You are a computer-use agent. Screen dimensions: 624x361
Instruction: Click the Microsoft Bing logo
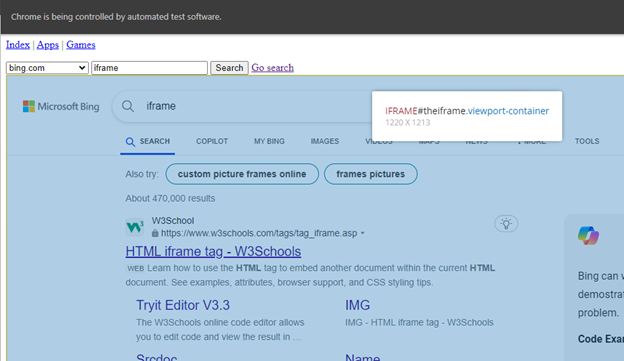[x=61, y=106]
